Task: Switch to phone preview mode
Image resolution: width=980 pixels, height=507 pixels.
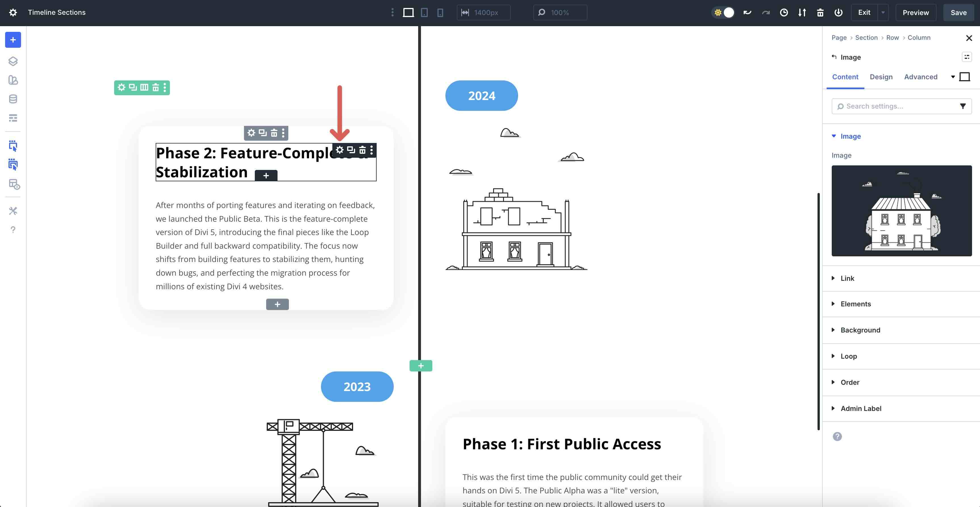Action: click(x=440, y=13)
